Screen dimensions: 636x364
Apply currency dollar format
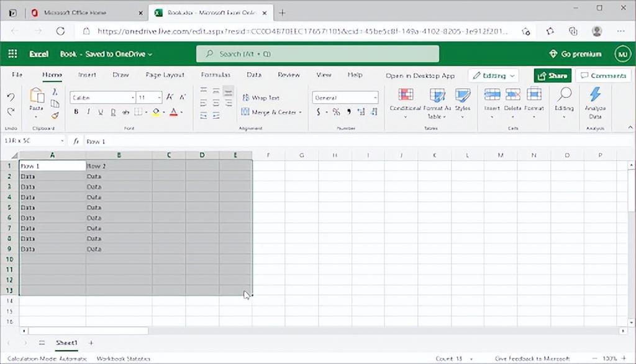pos(319,112)
